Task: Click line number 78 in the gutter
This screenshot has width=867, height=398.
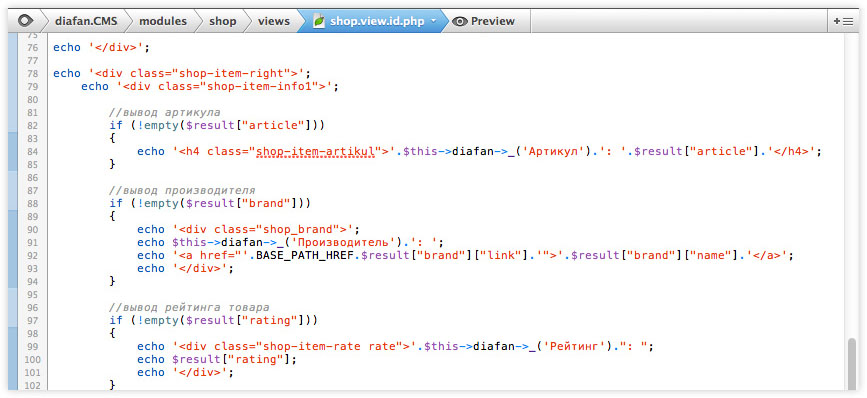Action: (x=32, y=74)
